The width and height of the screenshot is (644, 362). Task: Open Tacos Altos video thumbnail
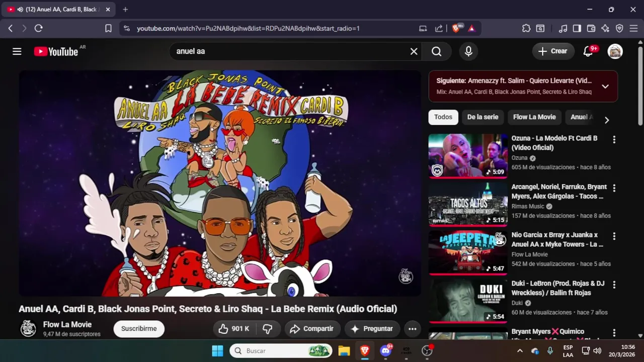[x=468, y=204]
